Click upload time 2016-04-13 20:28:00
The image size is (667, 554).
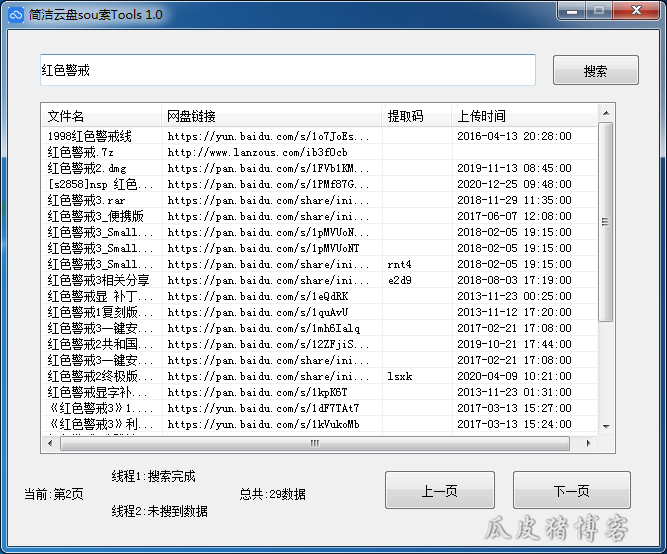(x=514, y=136)
